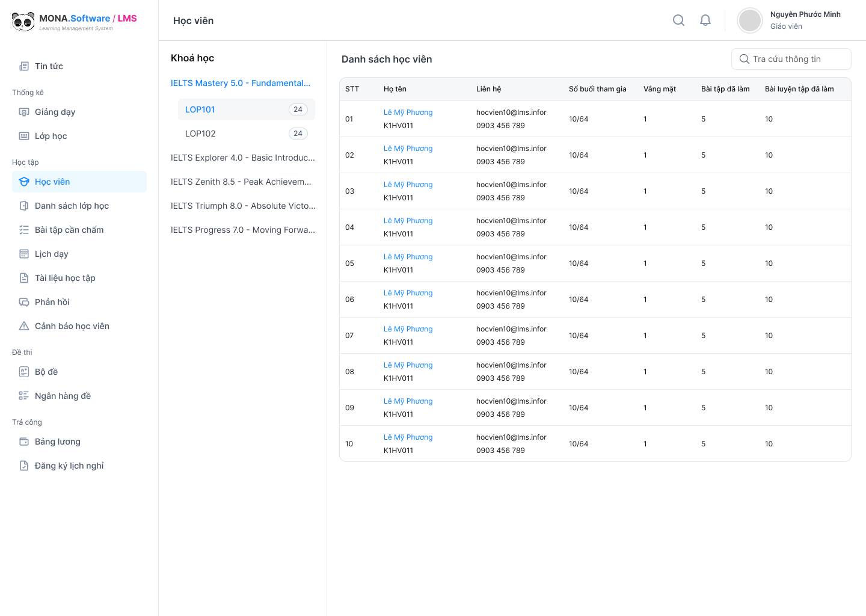Screen dimensions: 866x616
Task: Click the Giảng dạy sidebar icon
Action: coord(24,112)
